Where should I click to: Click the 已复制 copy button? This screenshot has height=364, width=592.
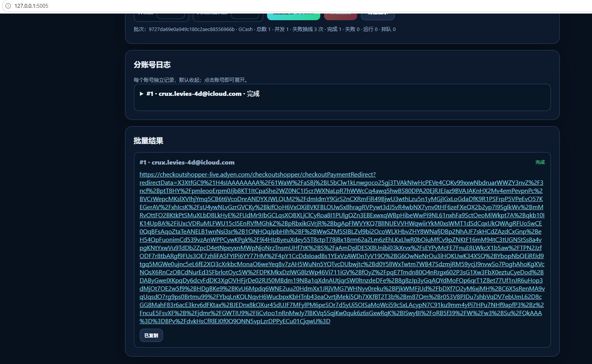(151, 335)
